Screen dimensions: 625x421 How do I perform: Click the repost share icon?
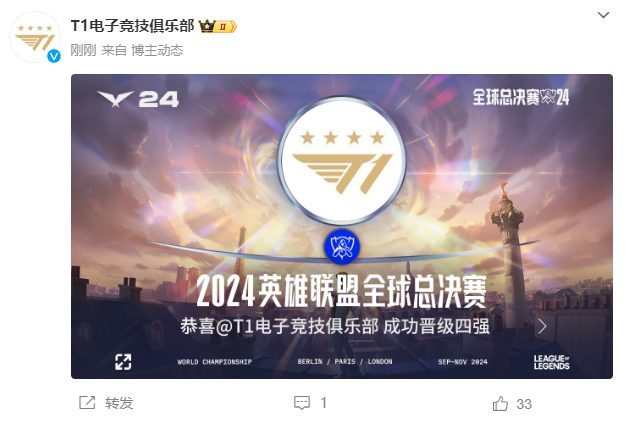(x=87, y=403)
